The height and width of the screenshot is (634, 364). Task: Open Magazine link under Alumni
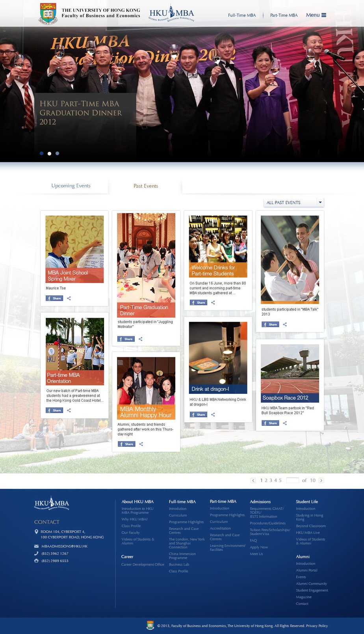coord(304,597)
